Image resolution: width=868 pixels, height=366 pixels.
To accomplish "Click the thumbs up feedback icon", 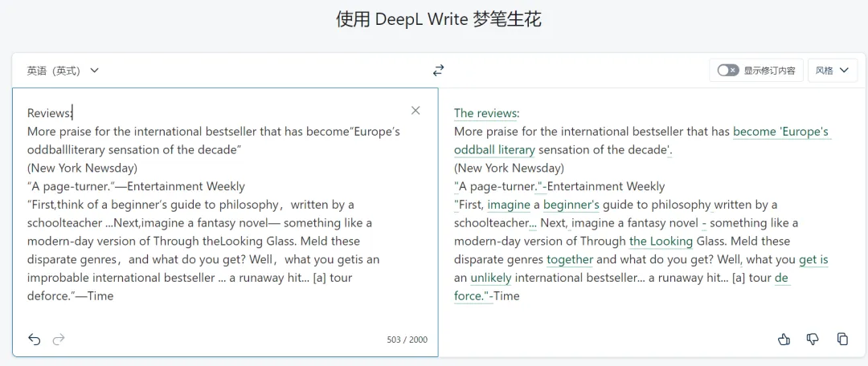I will point(784,340).
